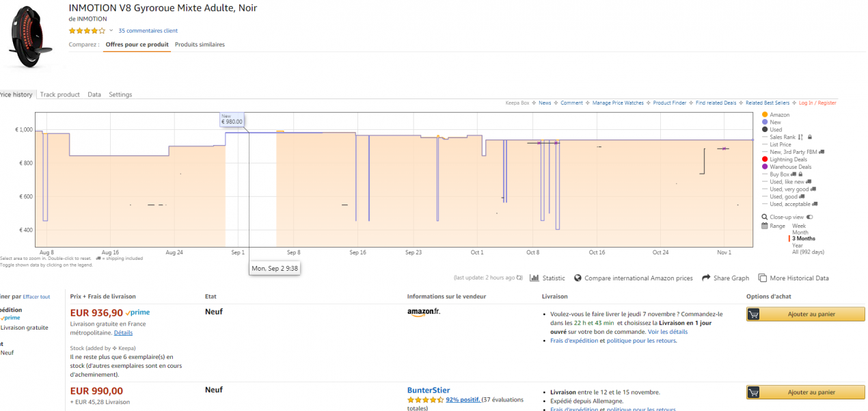Open the Keepa Settings tab

[120, 94]
